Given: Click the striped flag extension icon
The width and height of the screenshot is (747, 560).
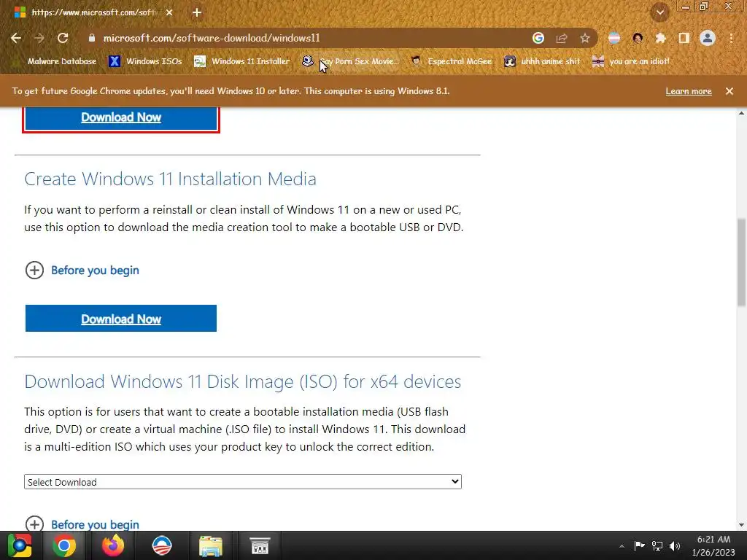Looking at the screenshot, I should pos(614,38).
